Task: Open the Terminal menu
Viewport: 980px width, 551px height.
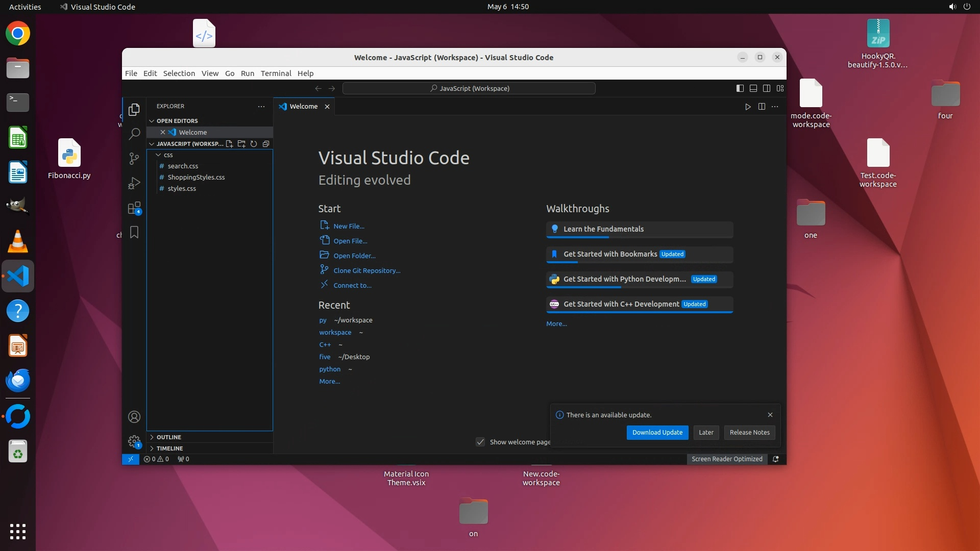Action: (276, 73)
